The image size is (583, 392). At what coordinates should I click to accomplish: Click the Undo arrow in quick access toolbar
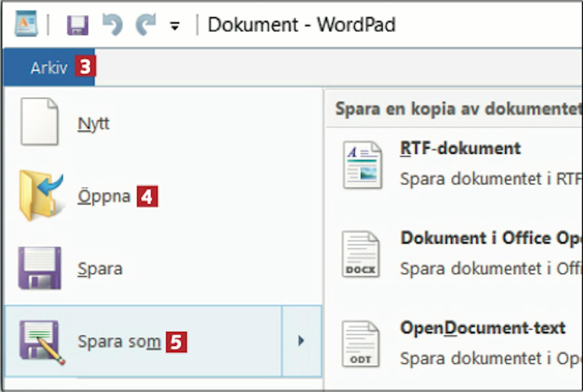tap(112, 24)
